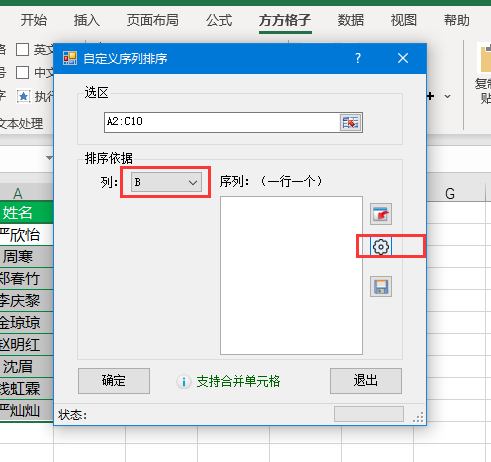
Task: Switch to the 页面布局 tab
Action: tap(153, 20)
